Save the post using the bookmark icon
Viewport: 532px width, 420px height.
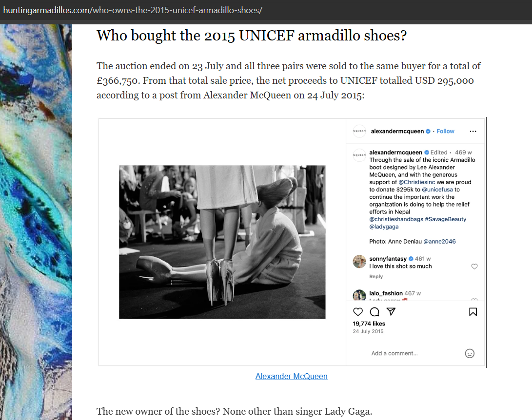pos(473,311)
